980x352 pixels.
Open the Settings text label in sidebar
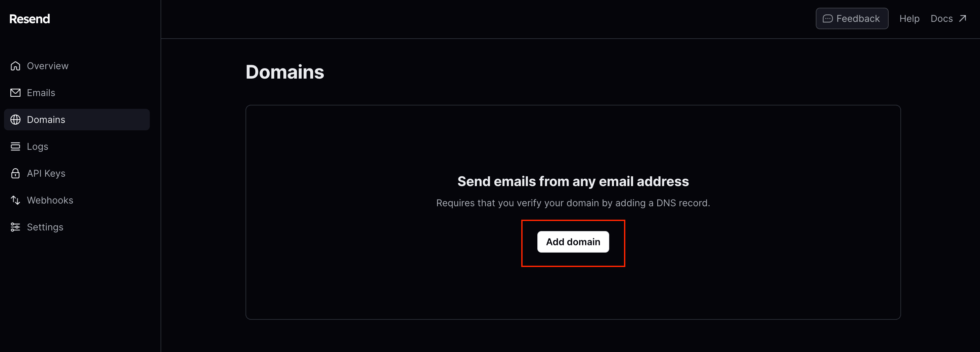pos(45,227)
